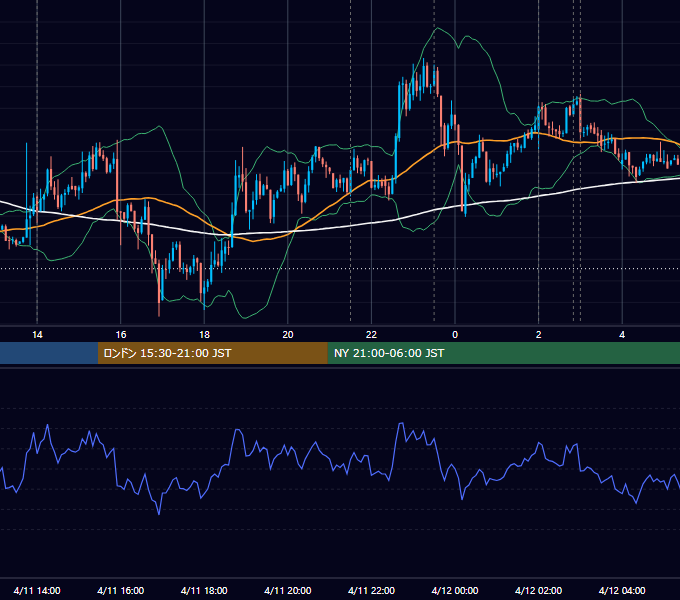Viewport: 680px width, 600px height.
Task: Click the 4/11 16:00 time label
Action: point(121,590)
